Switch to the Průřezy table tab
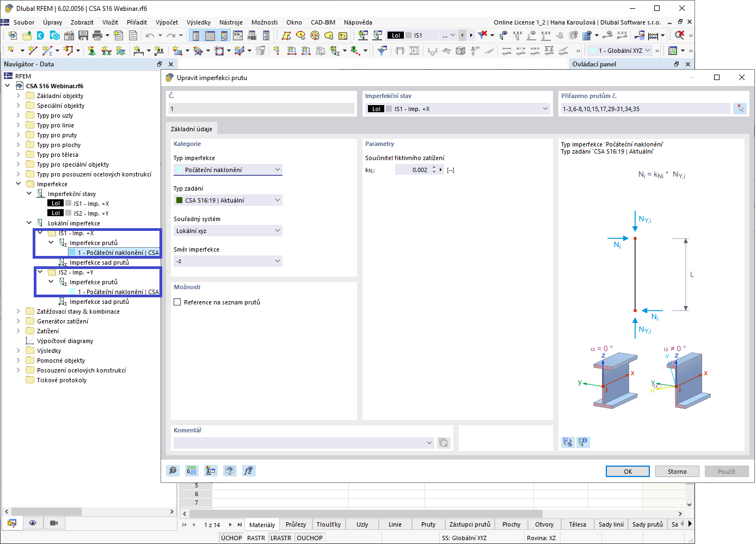The width and height of the screenshot is (756, 544). pyautogui.click(x=296, y=524)
